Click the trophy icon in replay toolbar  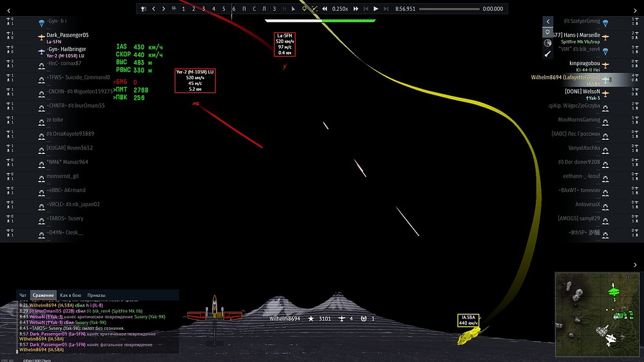point(143,8)
